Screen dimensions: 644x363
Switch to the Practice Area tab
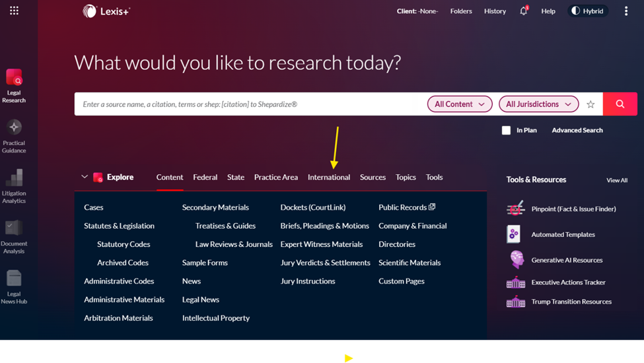pos(276,177)
